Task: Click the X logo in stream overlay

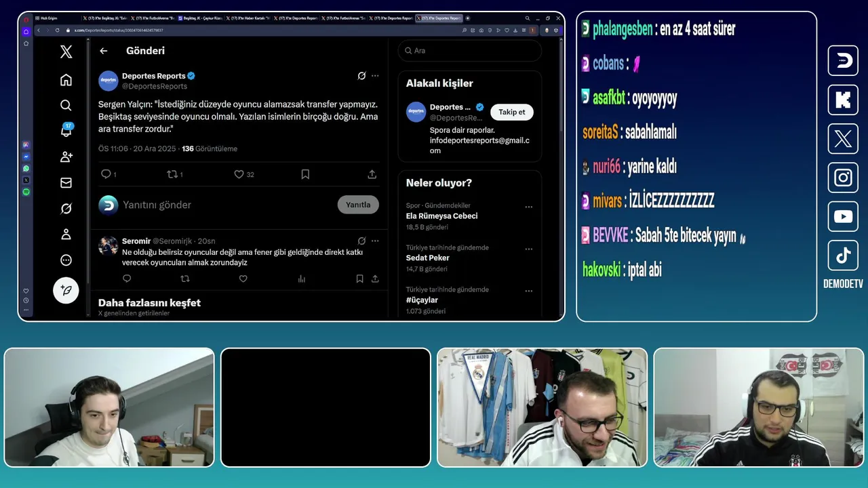Action: (843, 139)
